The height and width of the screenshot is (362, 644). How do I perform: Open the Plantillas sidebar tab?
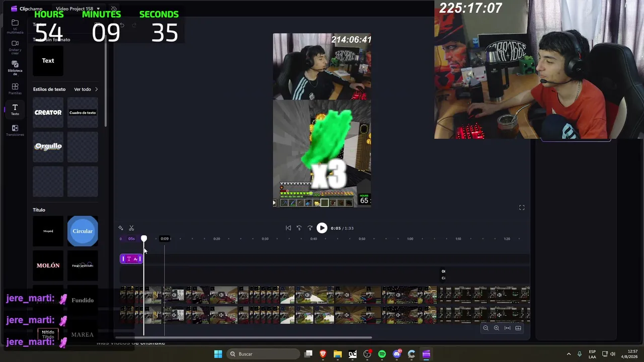click(x=15, y=89)
